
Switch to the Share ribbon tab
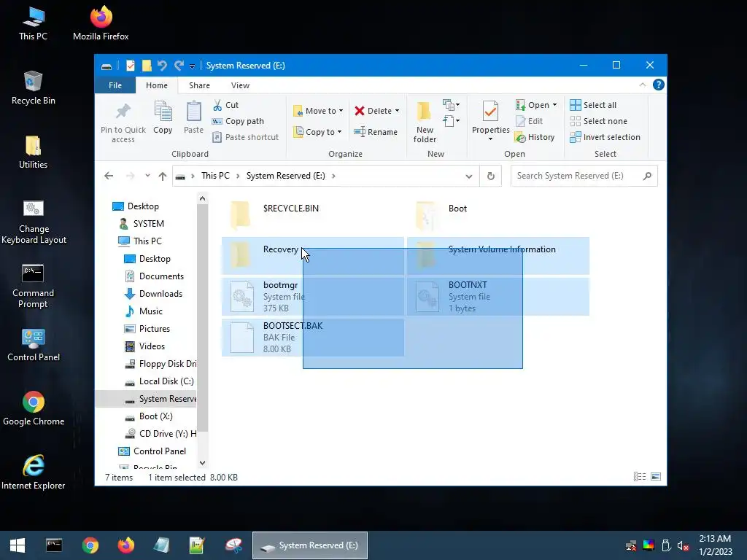click(199, 85)
